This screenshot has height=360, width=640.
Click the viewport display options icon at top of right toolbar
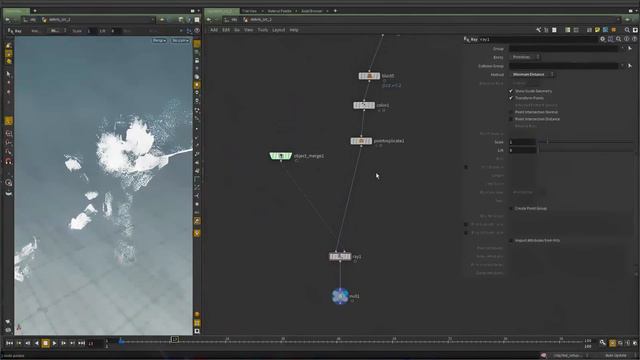(197, 44)
